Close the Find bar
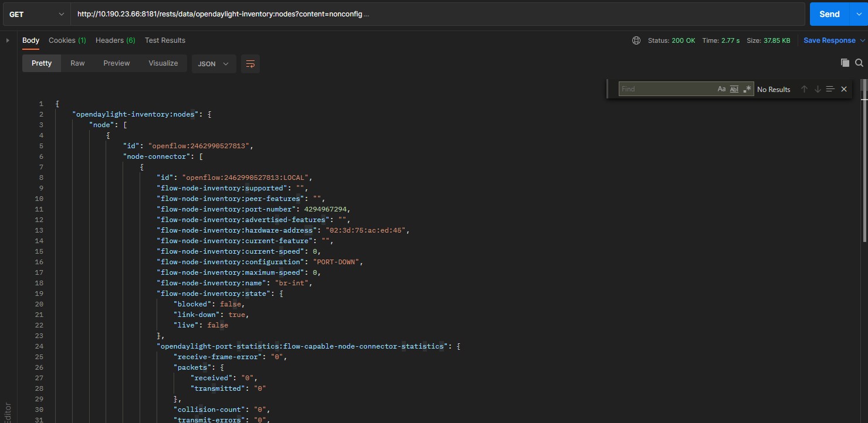This screenshot has width=868, height=423. click(x=844, y=89)
